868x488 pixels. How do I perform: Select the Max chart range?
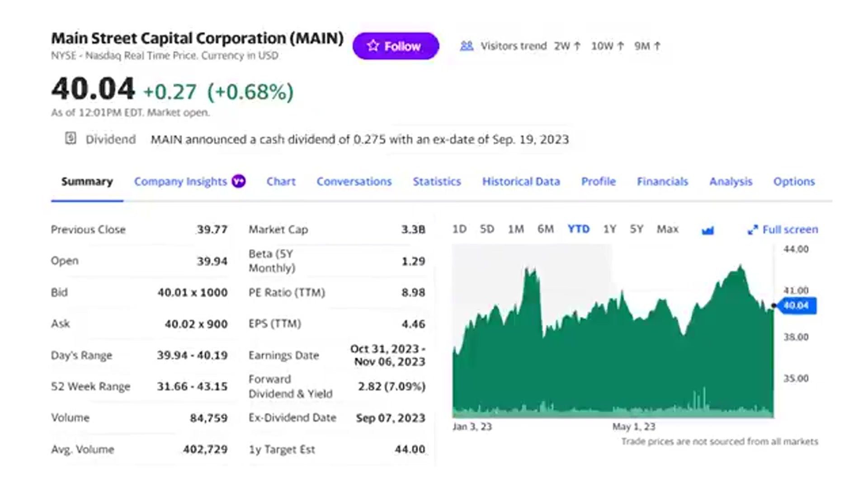coord(667,229)
